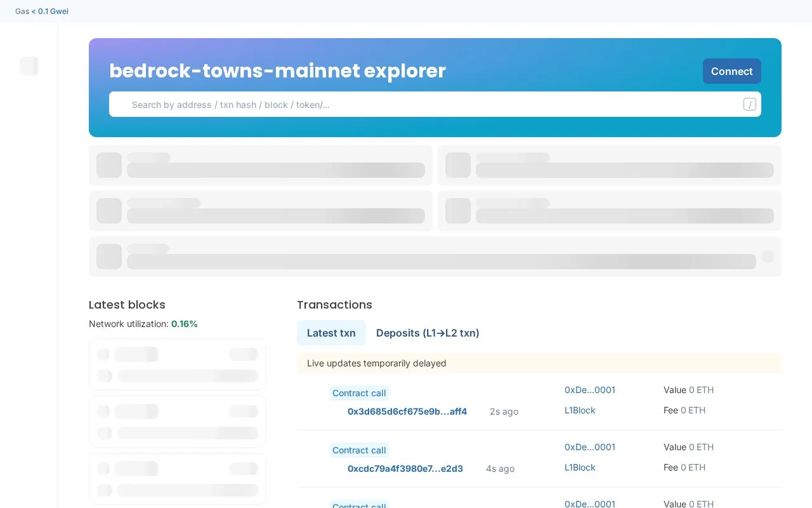Open sender 0xDe...0001 of the aff4 transaction
This screenshot has height=508, width=812.
coord(590,390)
